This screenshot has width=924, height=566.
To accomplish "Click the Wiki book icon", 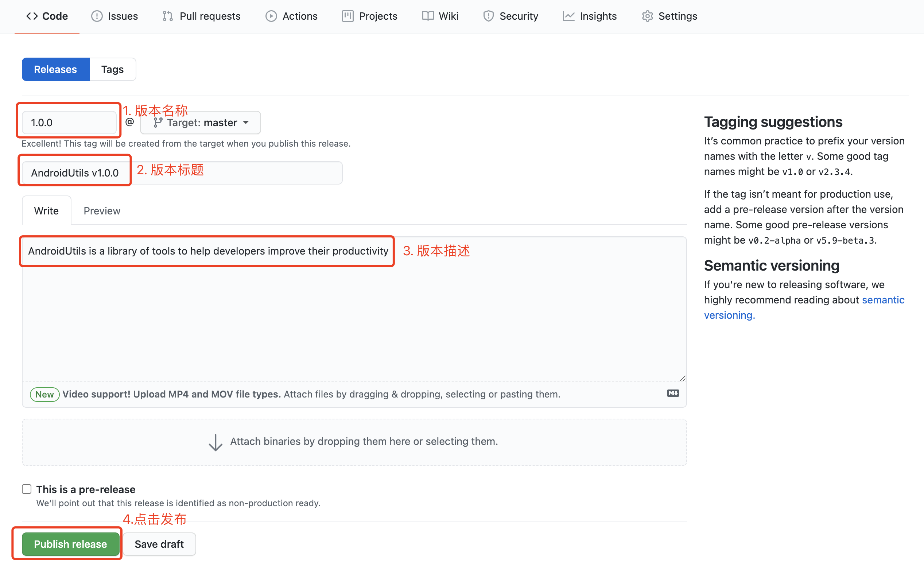I will [x=427, y=16].
